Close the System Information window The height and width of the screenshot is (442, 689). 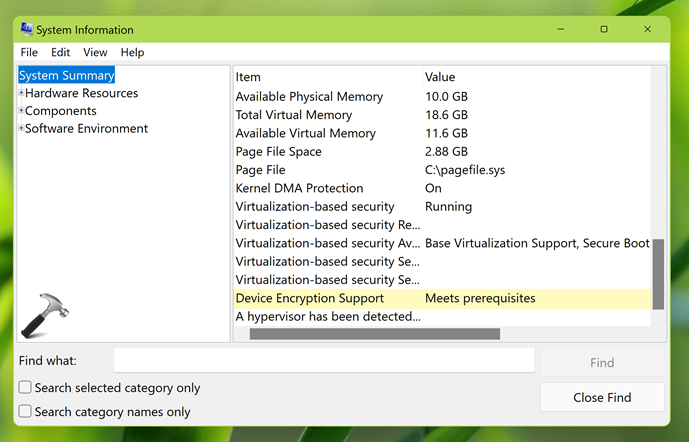tap(648, 29)
